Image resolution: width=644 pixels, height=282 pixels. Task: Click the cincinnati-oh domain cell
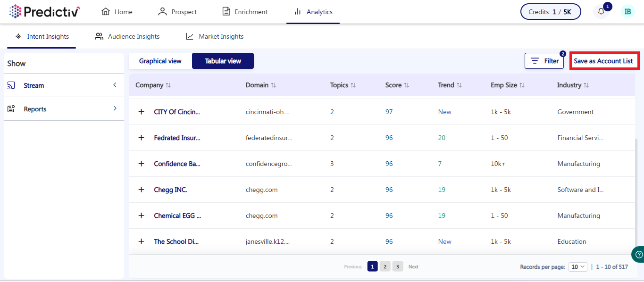pyautogui.click(x=268, y=112)
